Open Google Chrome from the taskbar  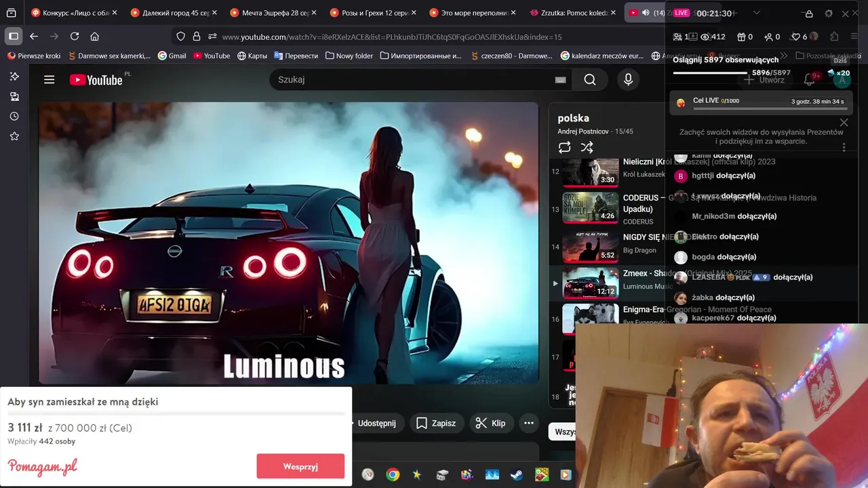pyautogui.click(x=393, y=474)
